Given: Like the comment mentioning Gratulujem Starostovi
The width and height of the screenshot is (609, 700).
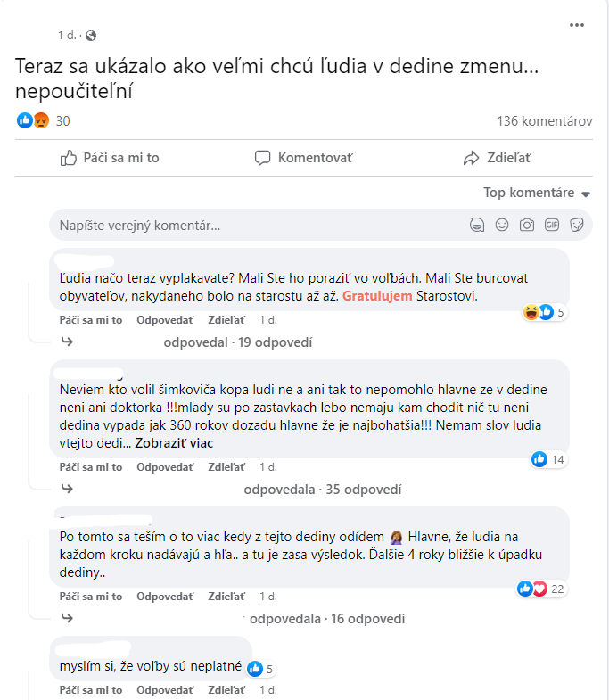Looking at the screenshot, I should (x=91, y=319).
